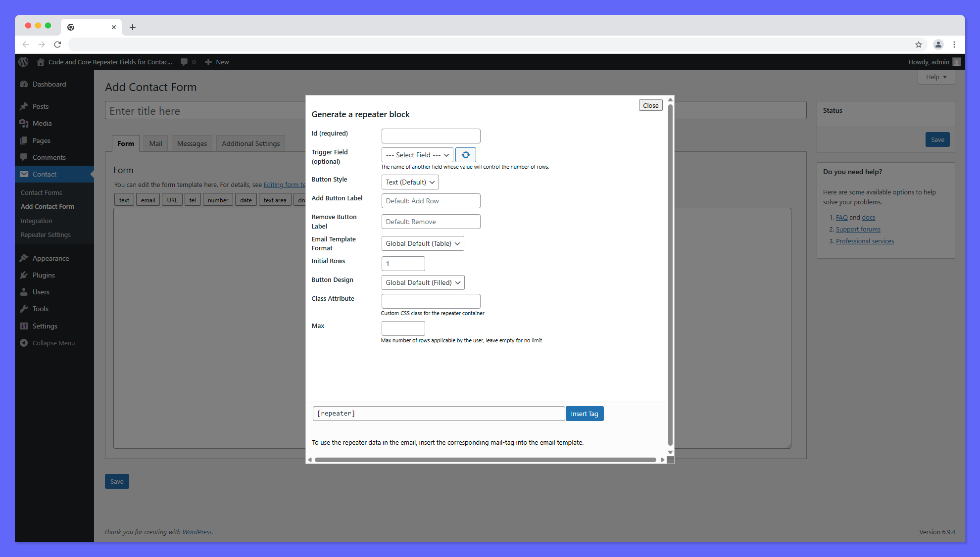Click the refresh trigger field icon
The height and width of the screenshot is (557, 980).
tap(465, 154)
